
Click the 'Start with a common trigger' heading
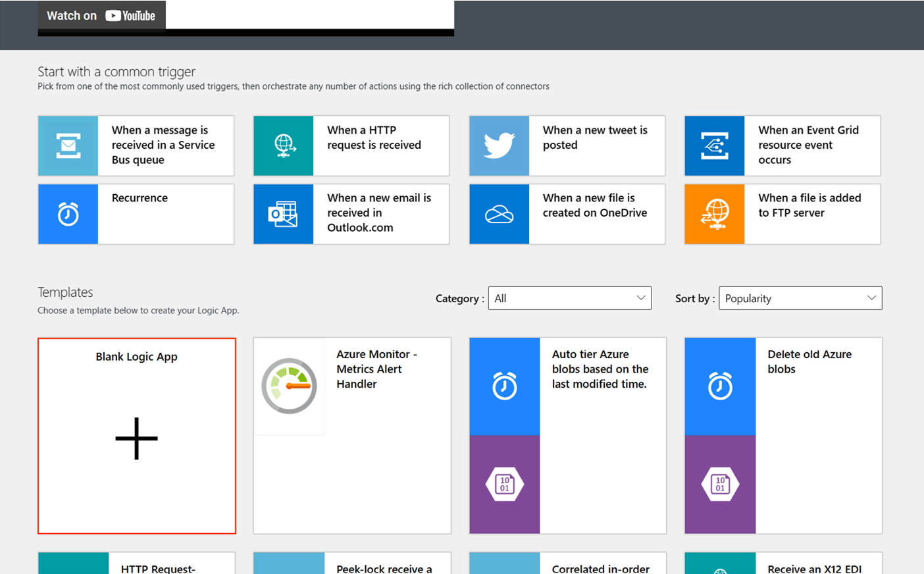pos(116,72)
